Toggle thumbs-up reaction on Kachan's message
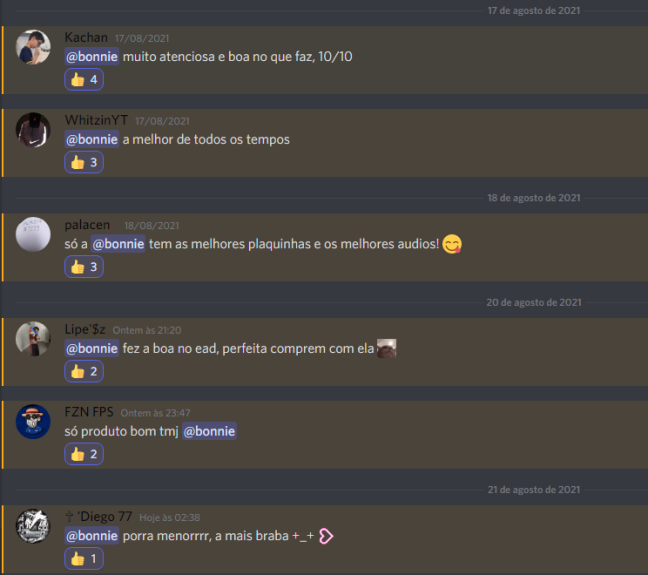Viewport: 648px width, 575px height. 84,79
